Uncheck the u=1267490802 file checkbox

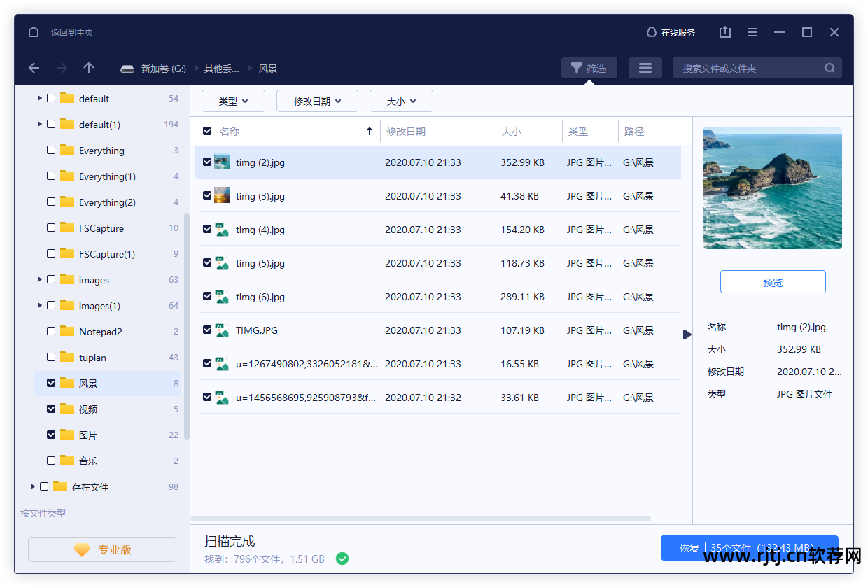(207, 363)
